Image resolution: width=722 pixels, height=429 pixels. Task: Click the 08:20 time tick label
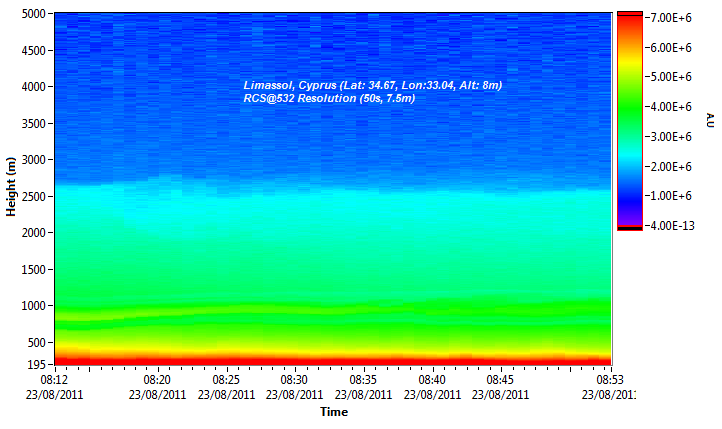157,381
